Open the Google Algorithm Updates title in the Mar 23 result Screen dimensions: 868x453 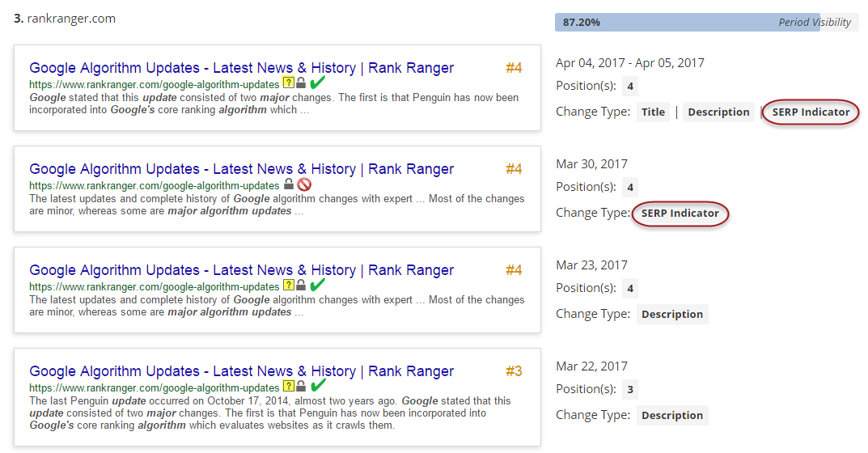click(241, 270)
